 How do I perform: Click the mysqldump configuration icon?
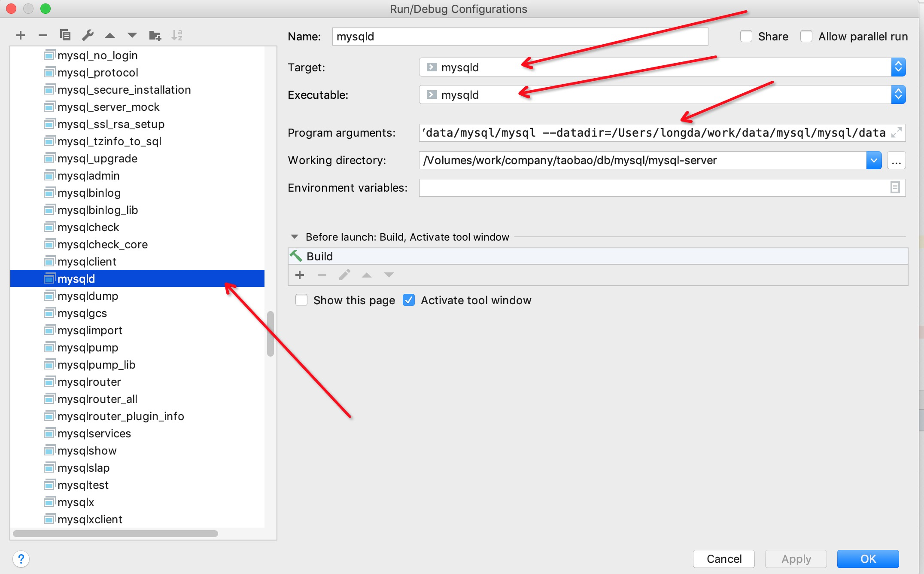pyautogui.click(x=49, y=296)
